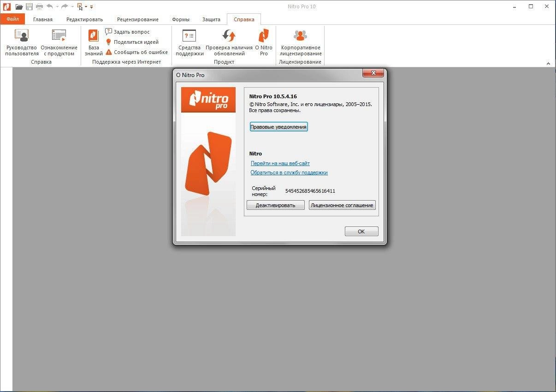Close the О Nitro Pro dialog
The width and height of the screenshot is (556, 392).
373,73
